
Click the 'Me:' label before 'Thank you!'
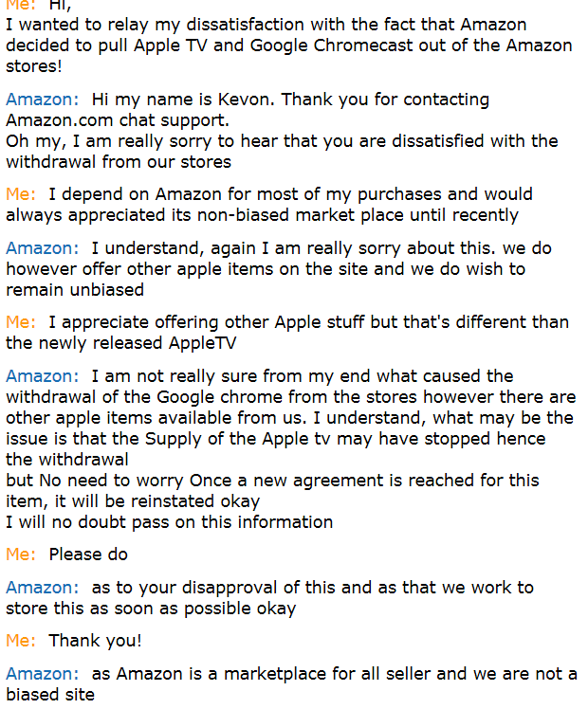point(21,640)
